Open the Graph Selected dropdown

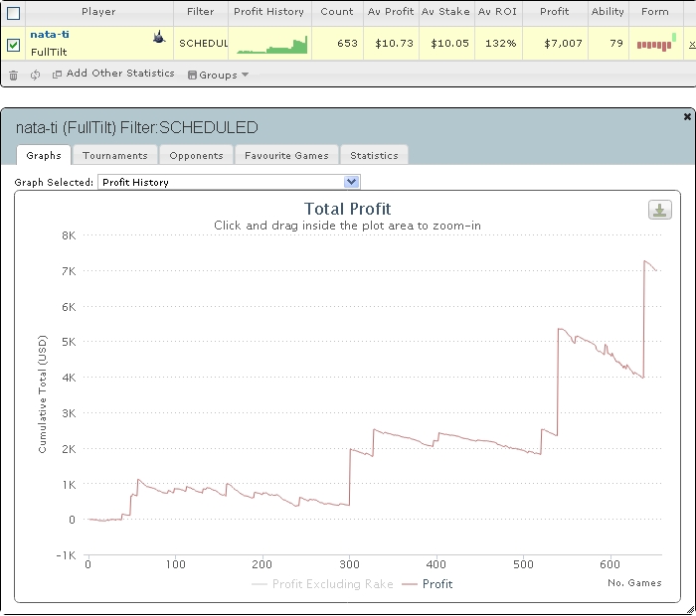pos(229,182)
